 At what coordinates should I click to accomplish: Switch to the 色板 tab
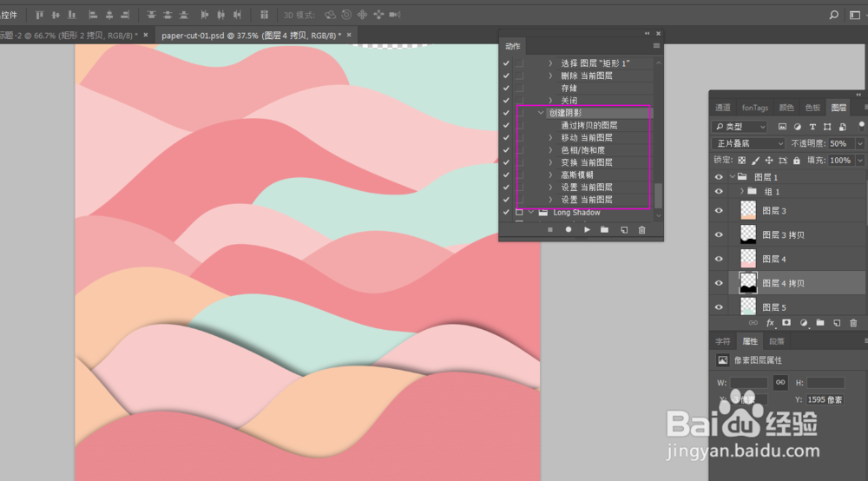point(812,108)
